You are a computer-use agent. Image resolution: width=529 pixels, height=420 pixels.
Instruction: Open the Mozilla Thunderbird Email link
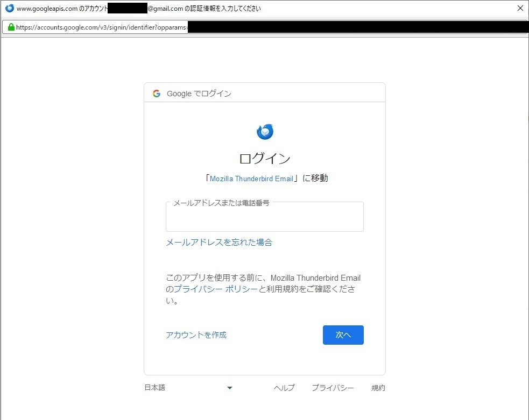coord(251,179)
